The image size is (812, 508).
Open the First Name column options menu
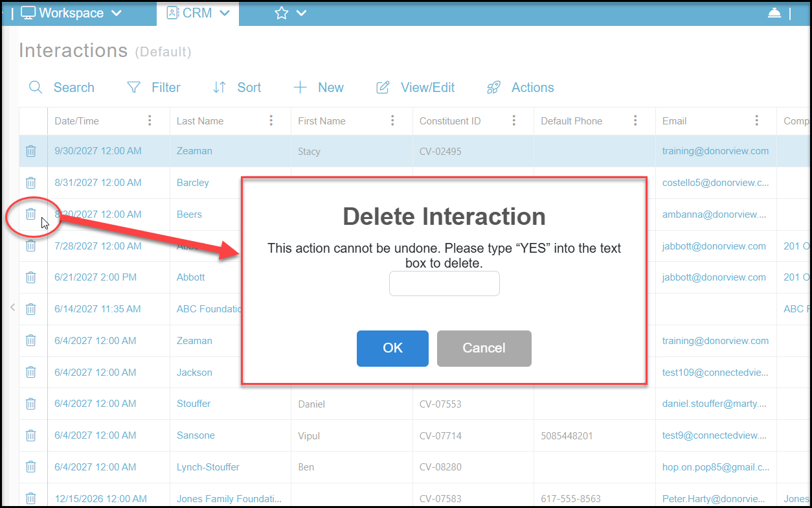tap(392, 121)
